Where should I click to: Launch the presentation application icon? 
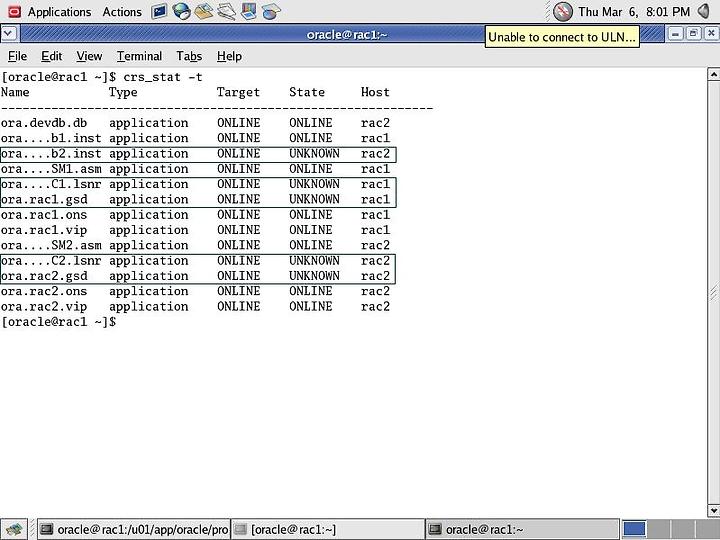(248, 11)
